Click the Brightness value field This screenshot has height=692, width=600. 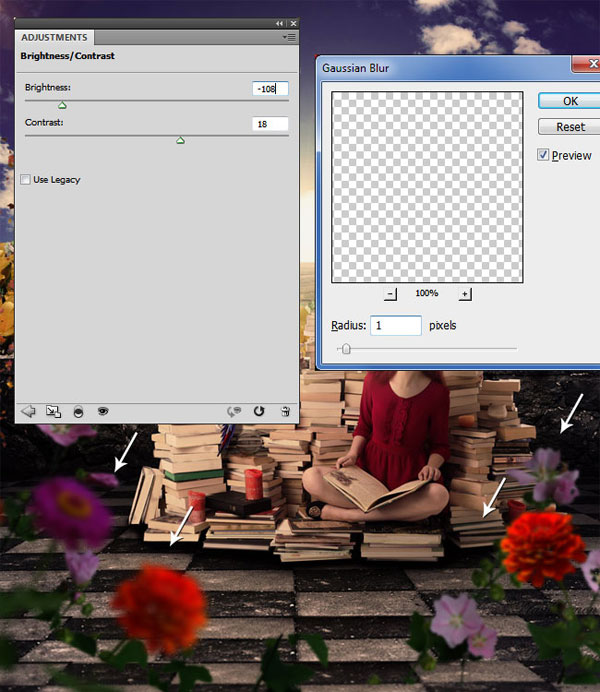coord(270,89)
